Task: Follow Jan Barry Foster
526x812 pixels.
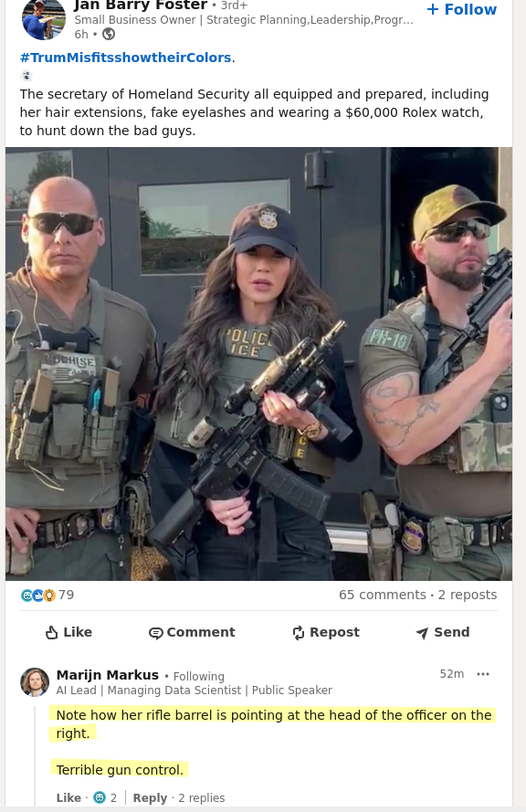Action: pos(461,9)
